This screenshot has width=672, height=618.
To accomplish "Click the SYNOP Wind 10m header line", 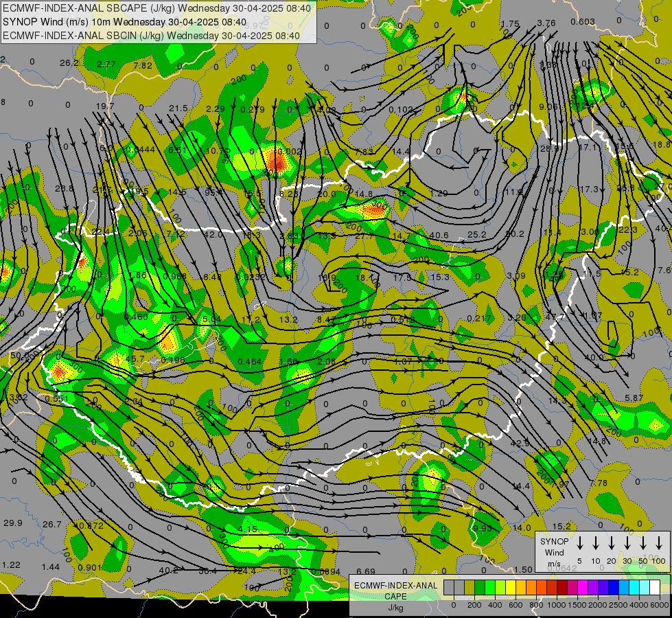I will coord(124,22).
